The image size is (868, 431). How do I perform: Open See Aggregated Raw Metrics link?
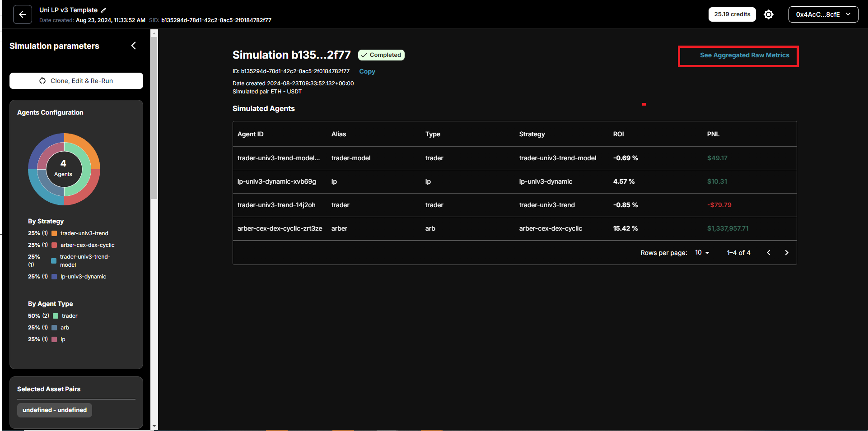[x=744, y=55]
